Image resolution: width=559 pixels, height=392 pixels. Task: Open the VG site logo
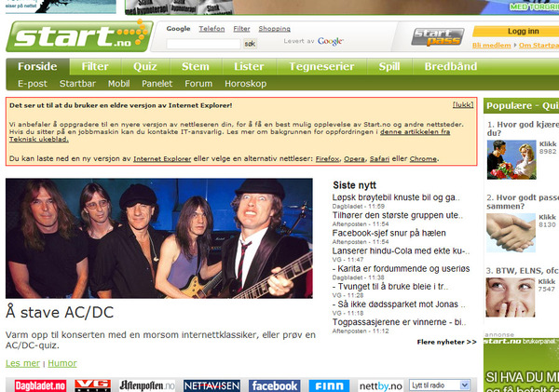92,385
